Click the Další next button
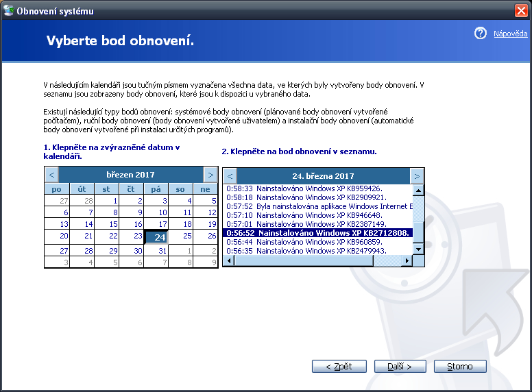 pyautogui.click(x=400, y=367)
